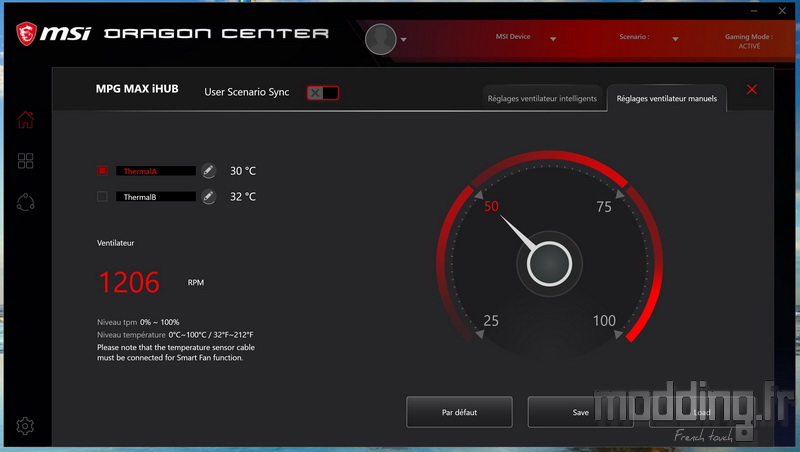Edit the ThermalA sensor name with pencil icon
This screenshot has height=452, width=800.
(208, 170)
